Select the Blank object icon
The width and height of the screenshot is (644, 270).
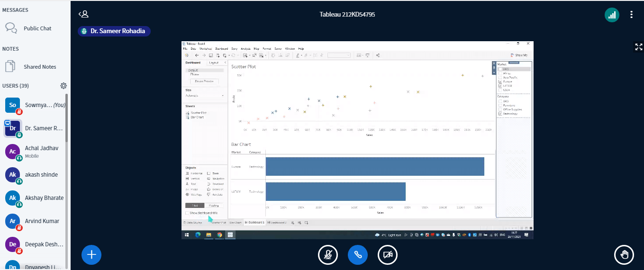(x=209, y=173)
